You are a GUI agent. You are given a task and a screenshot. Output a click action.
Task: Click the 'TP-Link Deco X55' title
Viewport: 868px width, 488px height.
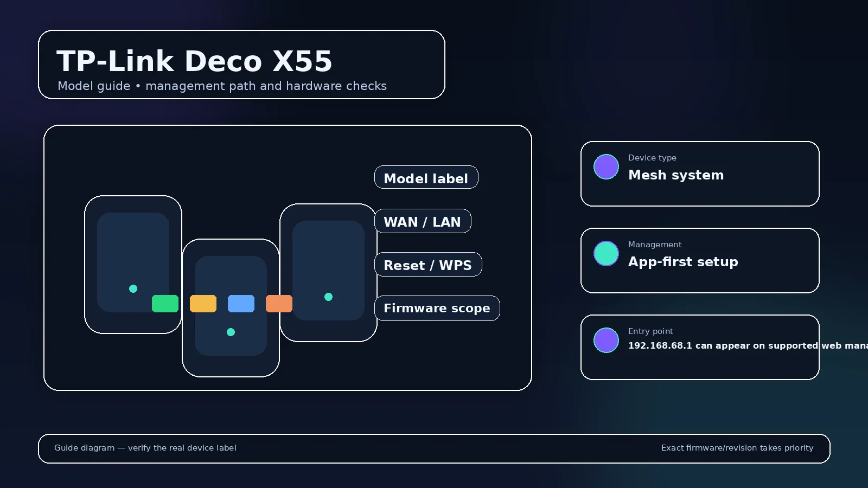tap(194, 61)
